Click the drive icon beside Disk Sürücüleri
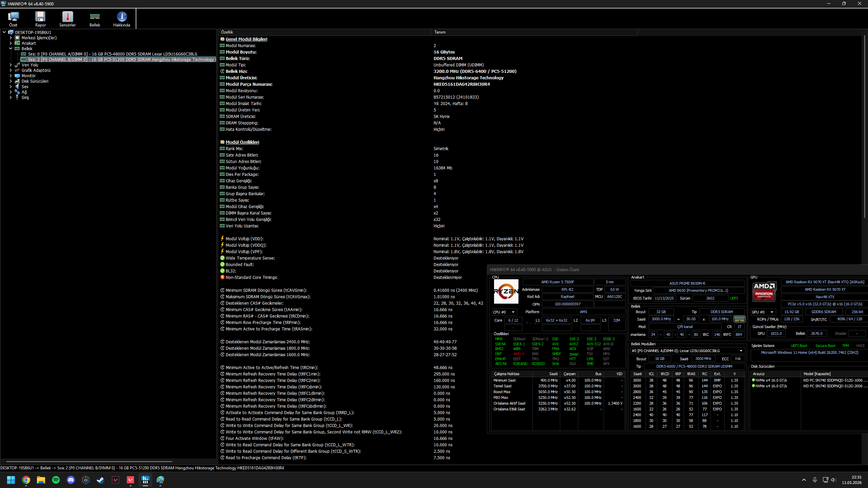868x488 pixels. tap(17, 81)
